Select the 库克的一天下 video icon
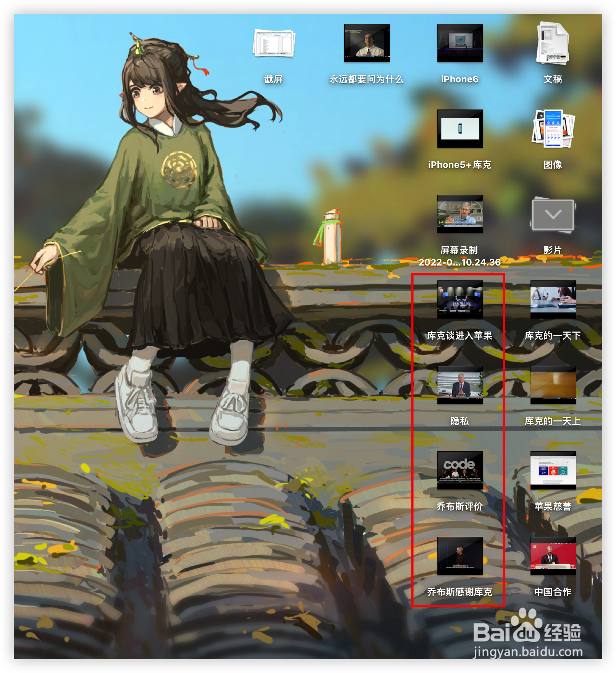Screen dimensions: 616x673 553,299
